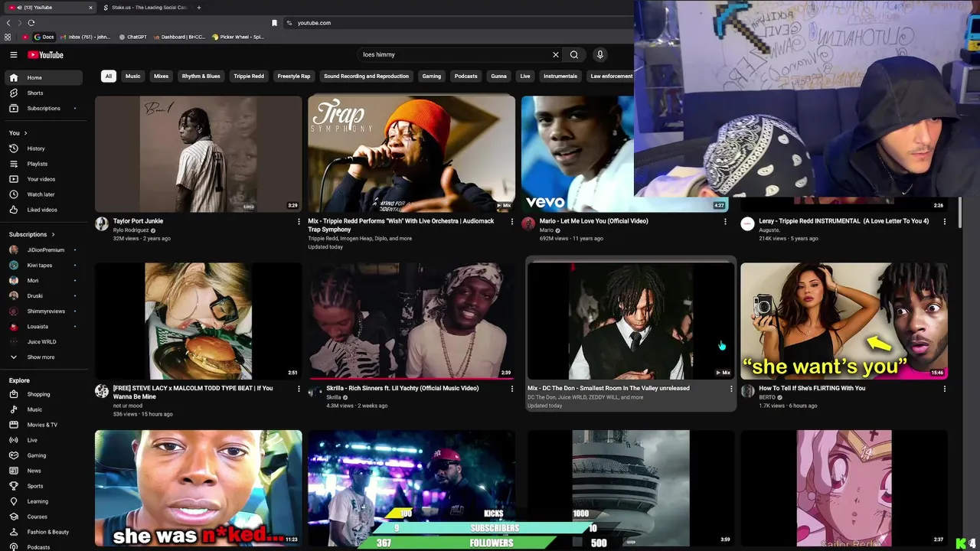Open the JiDionPremium subscription channel

pos(44,250)
